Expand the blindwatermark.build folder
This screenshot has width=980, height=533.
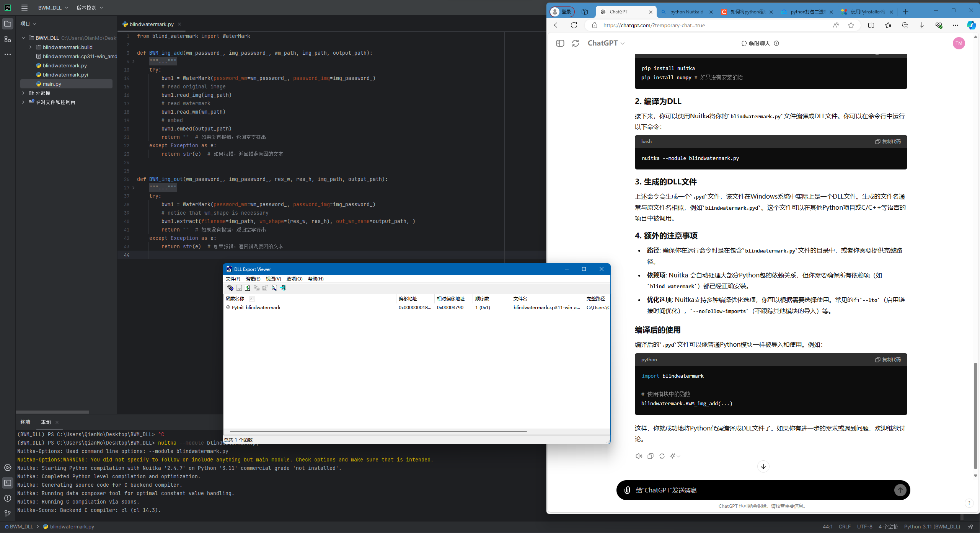tap(31, 47)
